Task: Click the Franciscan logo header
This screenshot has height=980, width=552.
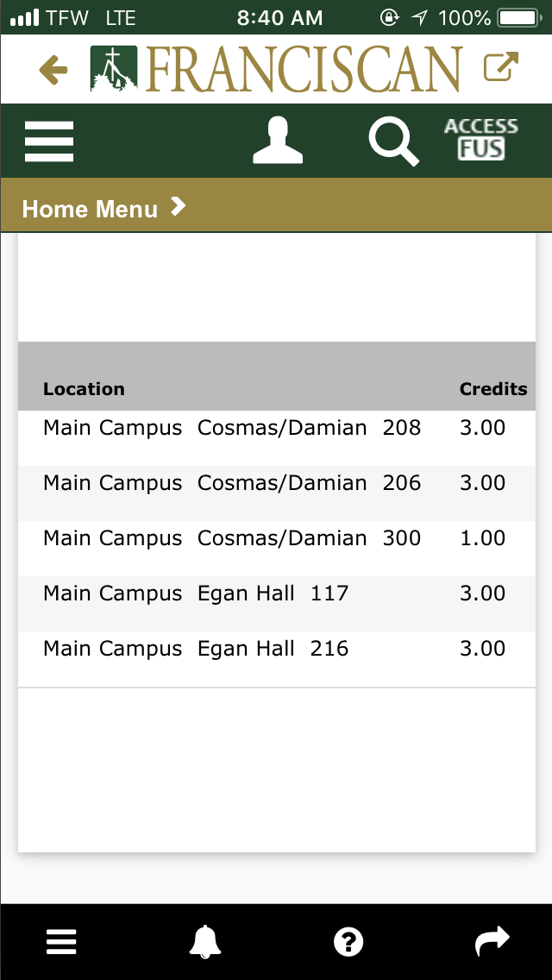Action: point(276,69)
